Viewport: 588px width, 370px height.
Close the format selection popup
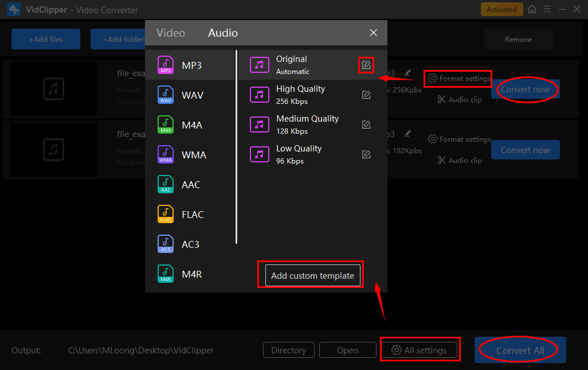(x=373, y=33)
